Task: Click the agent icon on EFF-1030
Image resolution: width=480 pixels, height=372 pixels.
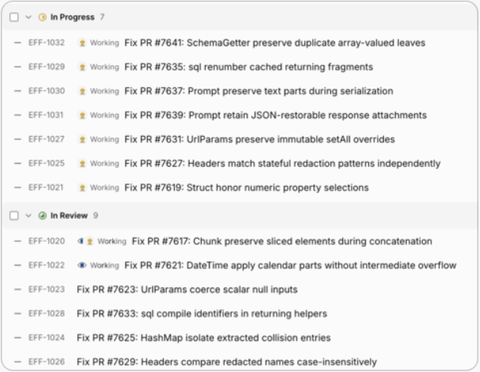Action: tap(82, 91)
